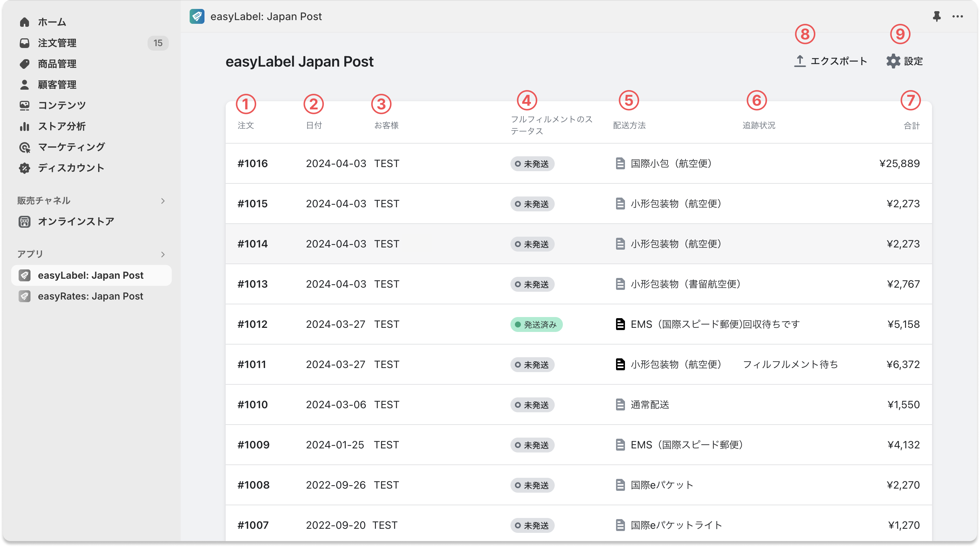Click the 日付 column header

(x=314, y=125)
